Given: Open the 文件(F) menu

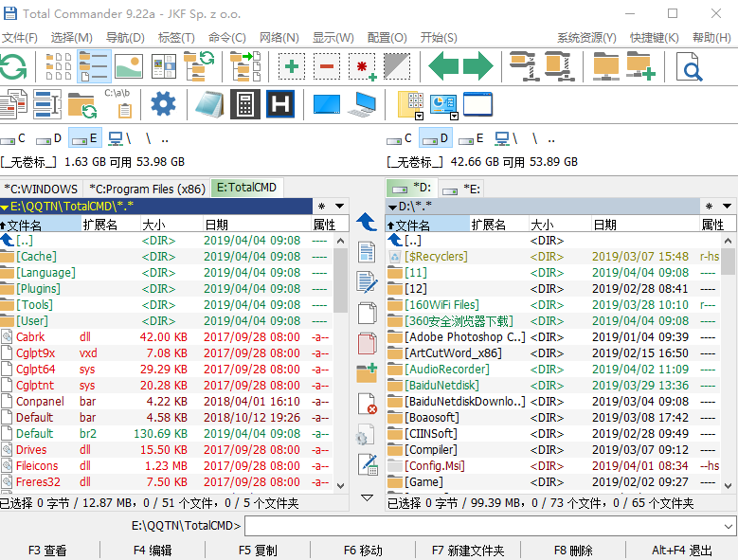Looking at the screenshot, I should point(19,38).
